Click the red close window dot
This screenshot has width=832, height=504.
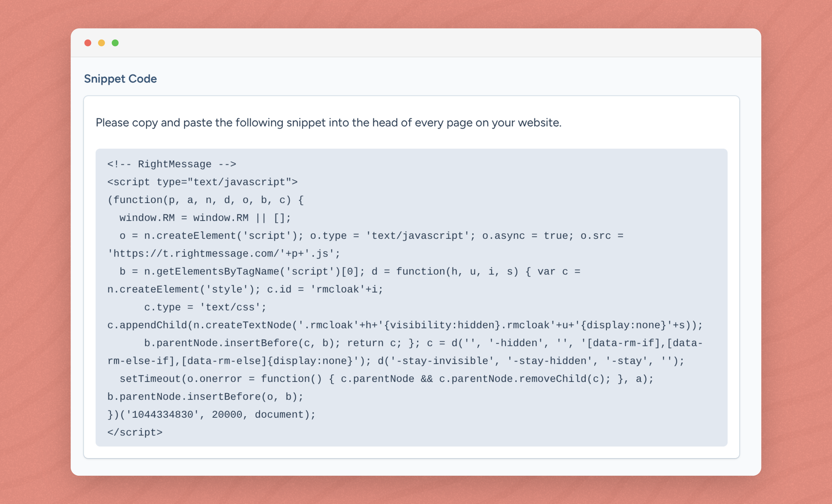pos(88,43)
